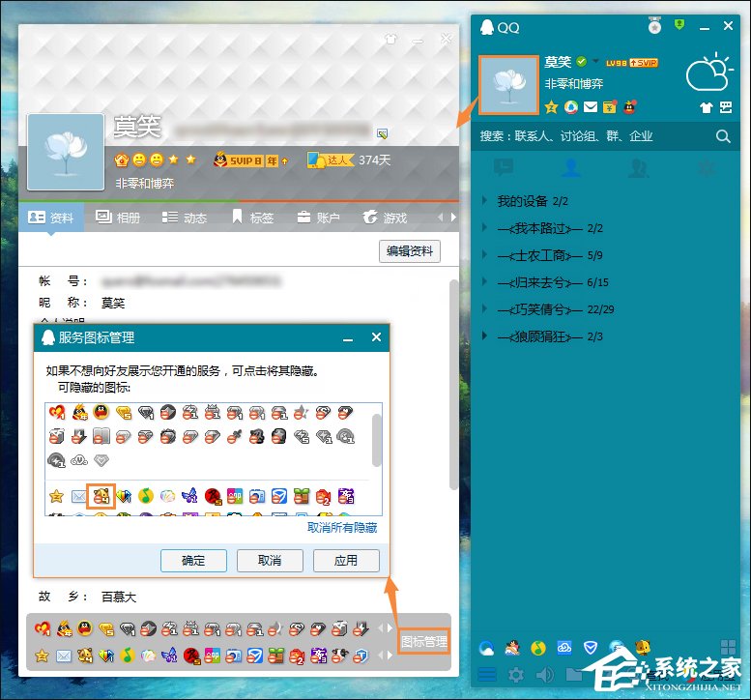Switch to the 账户 tab

click(318, 218)
